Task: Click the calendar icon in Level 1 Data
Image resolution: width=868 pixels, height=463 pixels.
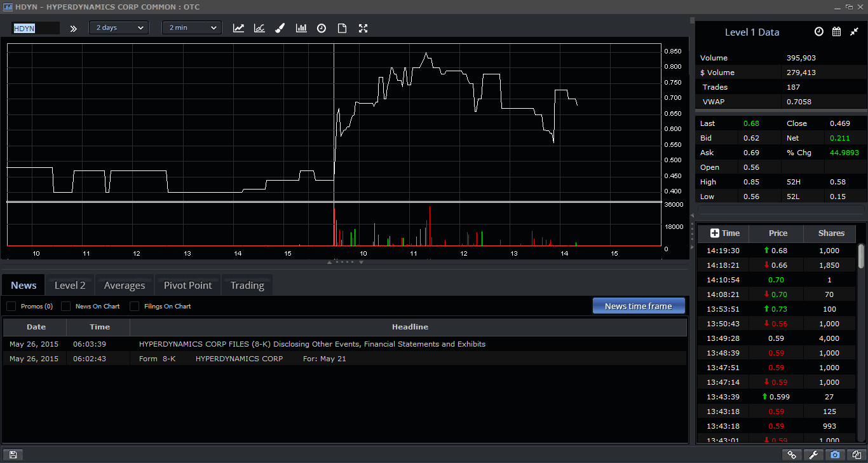Action: click(x=836, y=32)
